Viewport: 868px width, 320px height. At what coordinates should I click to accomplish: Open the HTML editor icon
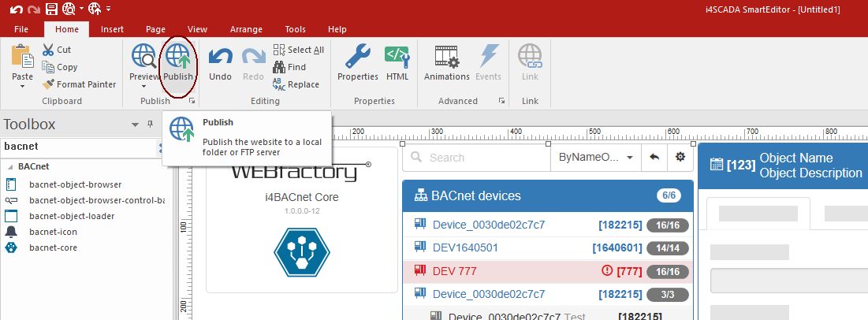pyautogui.click(x=397, y=59)
